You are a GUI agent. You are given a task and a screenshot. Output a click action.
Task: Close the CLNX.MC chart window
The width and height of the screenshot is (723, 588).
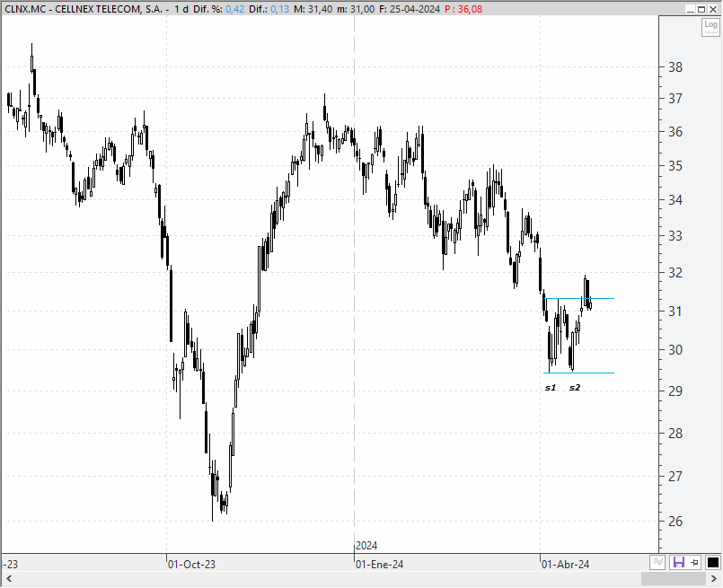(x=713, y=9)
